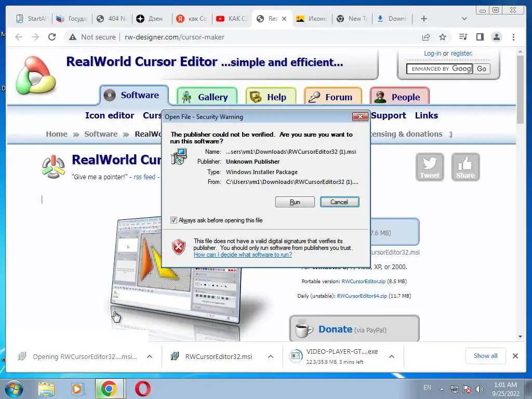Click Run in the Security Warning dialog
532x399 pixels.
tap(295, 202)
